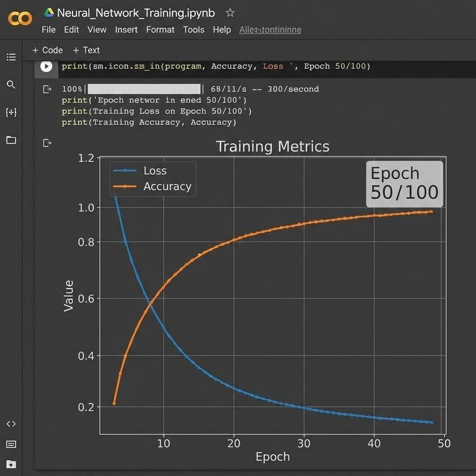476x476 pixels.
Task: Click the Google Drive icon beside the notebook name
Action: tap(48, 13)
